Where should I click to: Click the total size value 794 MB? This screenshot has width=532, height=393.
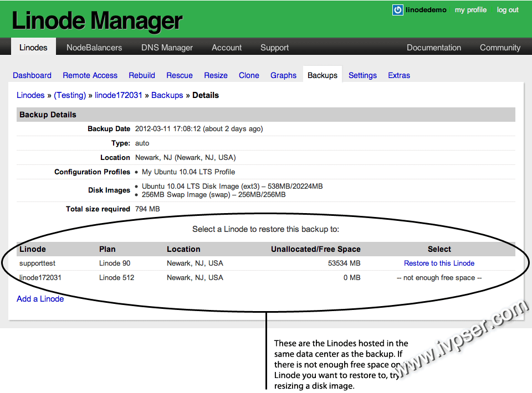(147, 209)
